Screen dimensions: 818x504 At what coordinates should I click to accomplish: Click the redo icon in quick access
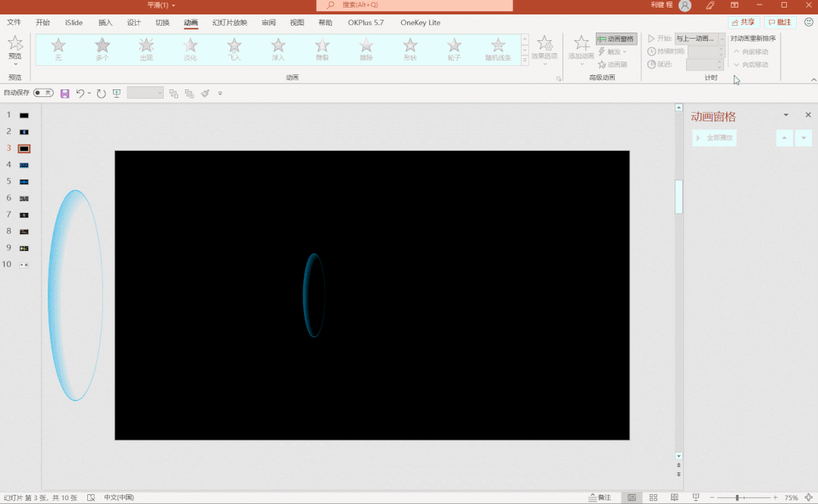tap(101, 93)
